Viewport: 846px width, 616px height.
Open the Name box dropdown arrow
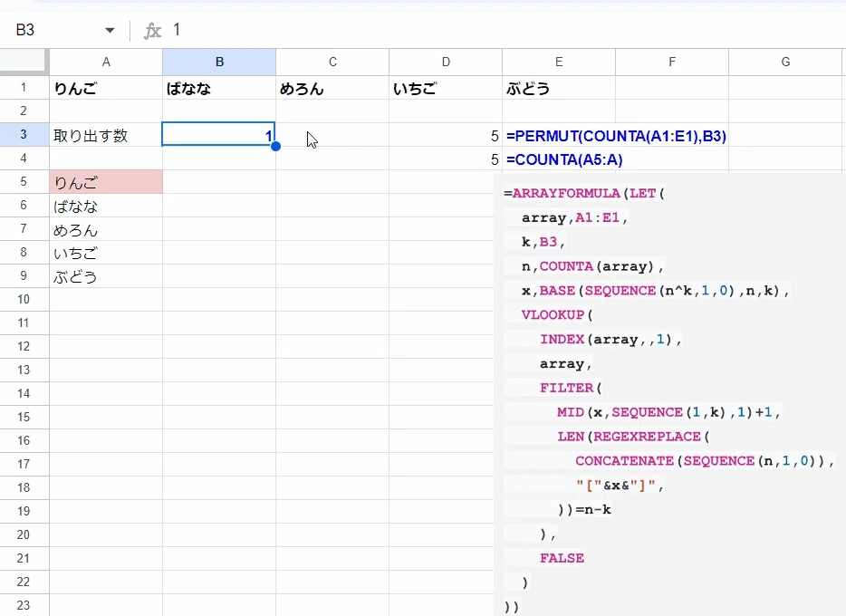tap(110, 30)
